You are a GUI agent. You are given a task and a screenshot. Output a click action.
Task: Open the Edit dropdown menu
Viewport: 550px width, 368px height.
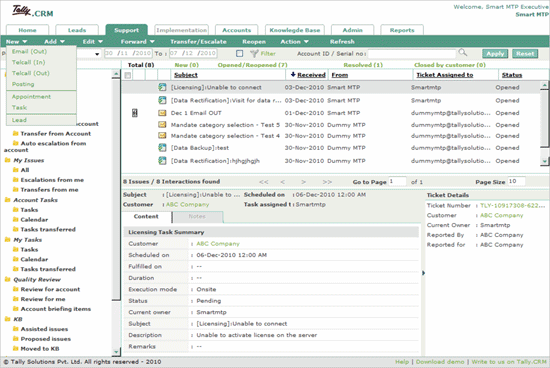93,41
